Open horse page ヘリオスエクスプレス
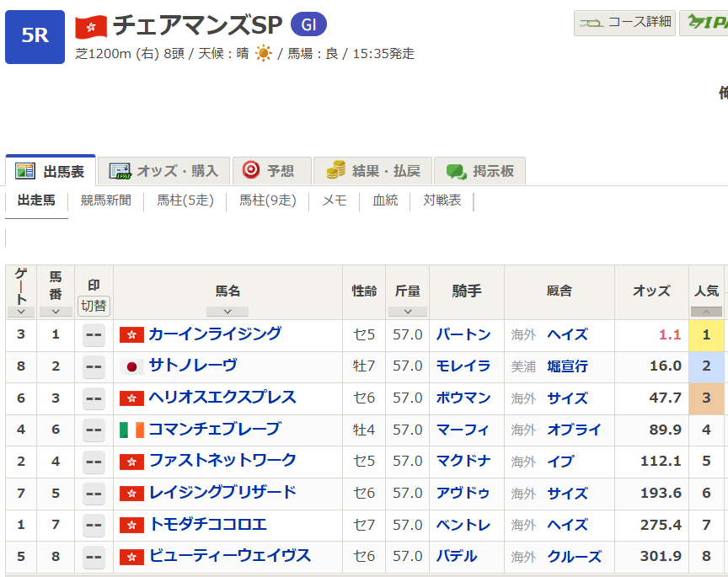This screenshot has width=728, height=577. [222, 398]
